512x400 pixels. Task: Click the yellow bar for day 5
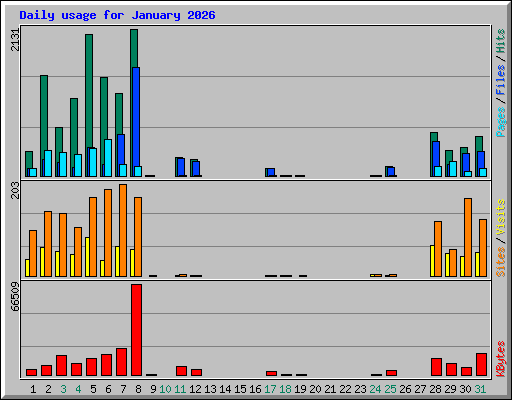[x=87, y=257]
